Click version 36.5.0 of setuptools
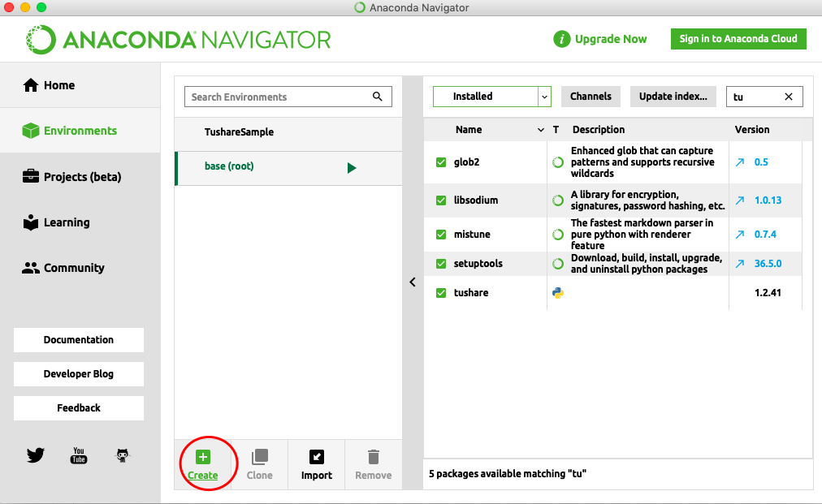 768,264
